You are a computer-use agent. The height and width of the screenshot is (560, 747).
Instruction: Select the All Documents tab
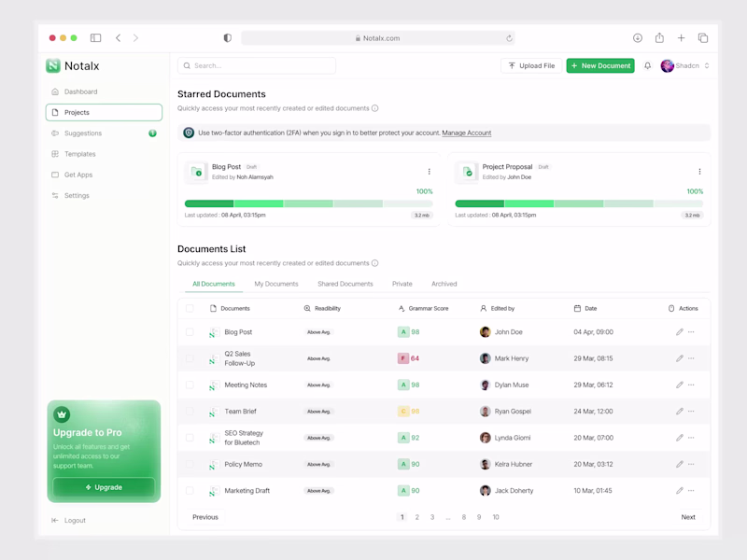[214, 284]
